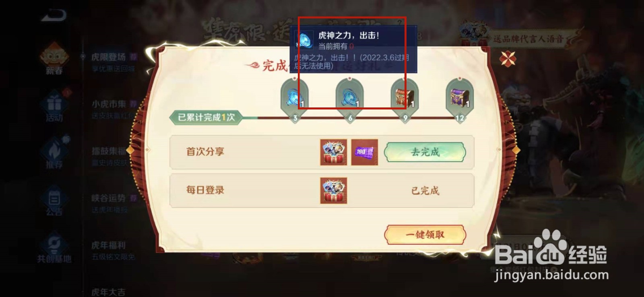The height and width of the screenshot is (297, 644).
Task: Tap the 已累计完成1次 progress bar label
Action: pos(206,117)
